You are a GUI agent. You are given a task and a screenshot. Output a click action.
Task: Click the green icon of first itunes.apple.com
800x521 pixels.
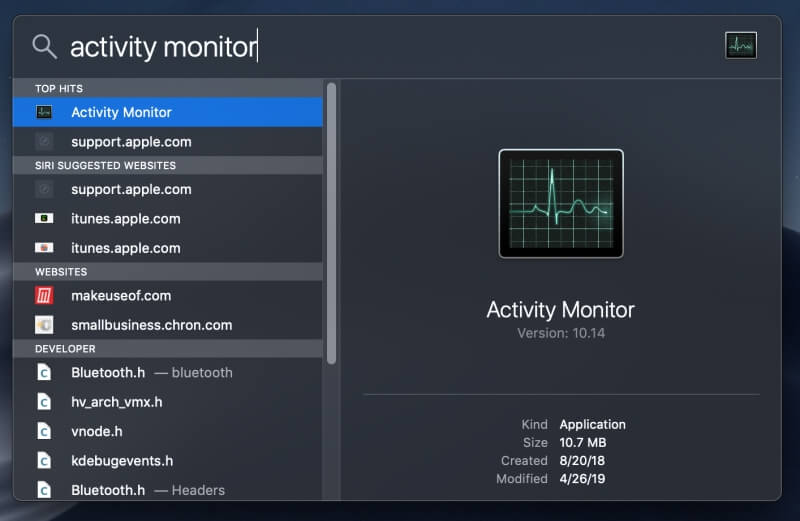click(44, 218)
